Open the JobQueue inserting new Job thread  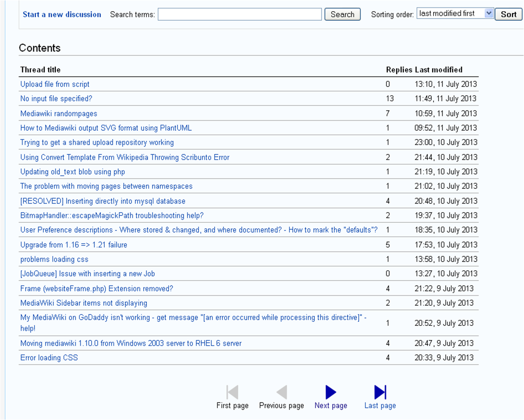[x=87, y=274]
